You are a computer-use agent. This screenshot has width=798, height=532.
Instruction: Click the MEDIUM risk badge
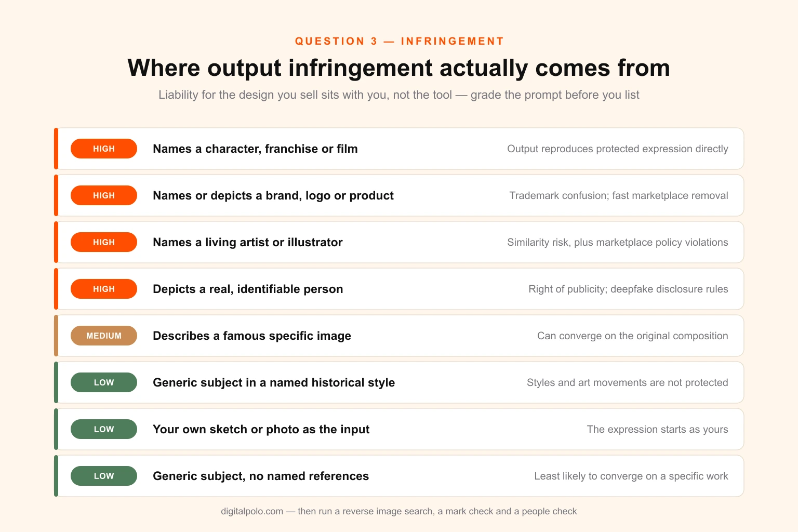click(x=104, y=336)
